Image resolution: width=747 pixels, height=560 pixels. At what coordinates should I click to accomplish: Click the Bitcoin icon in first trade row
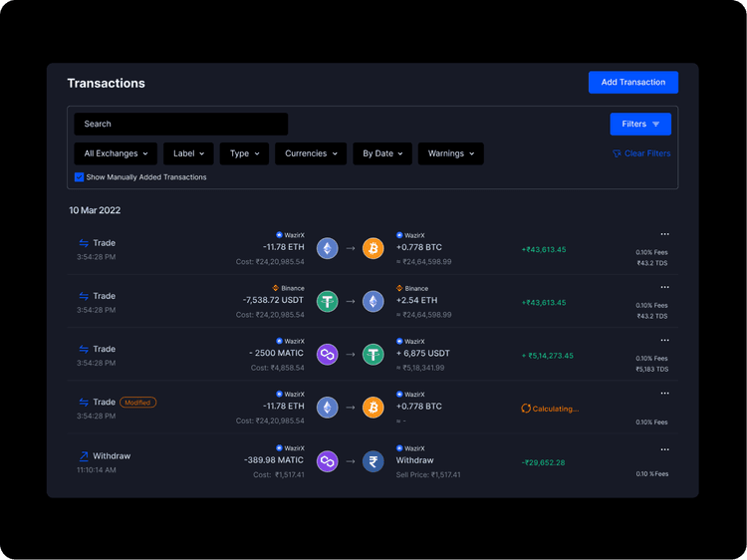pyautogui.click(x=373, y=248)
